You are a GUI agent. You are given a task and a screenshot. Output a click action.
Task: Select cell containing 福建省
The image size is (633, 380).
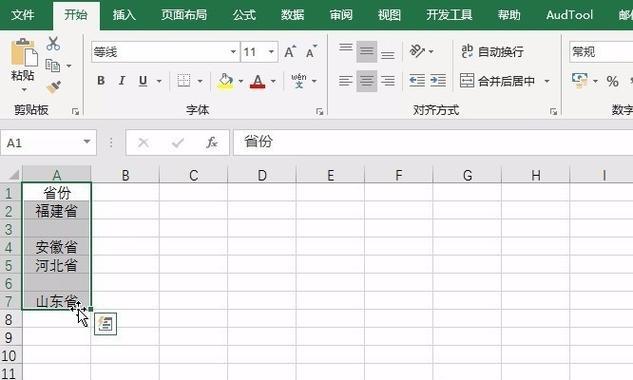57,211
